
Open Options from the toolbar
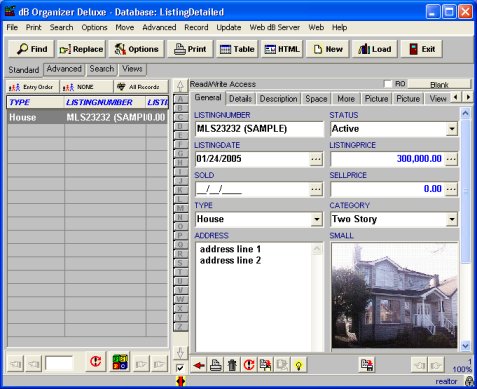click(136, 49)
